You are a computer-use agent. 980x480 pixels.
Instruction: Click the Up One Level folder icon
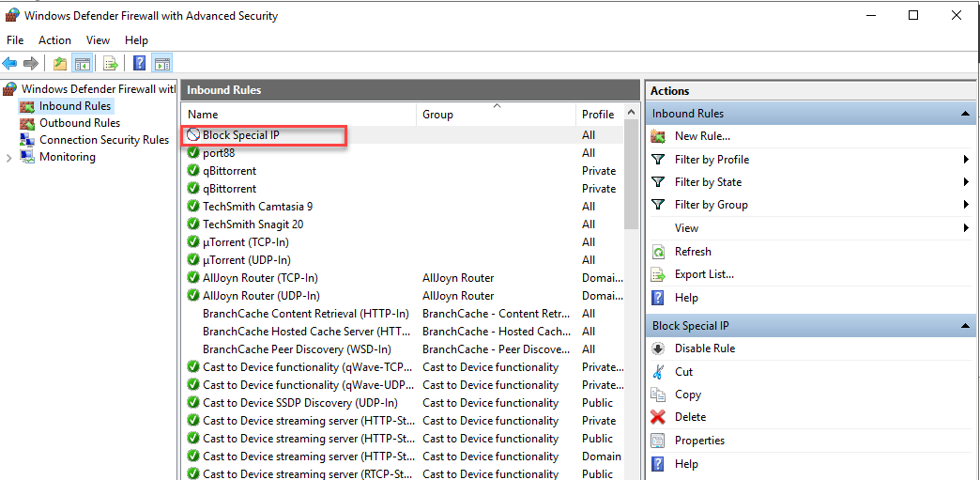coord(60,64)
